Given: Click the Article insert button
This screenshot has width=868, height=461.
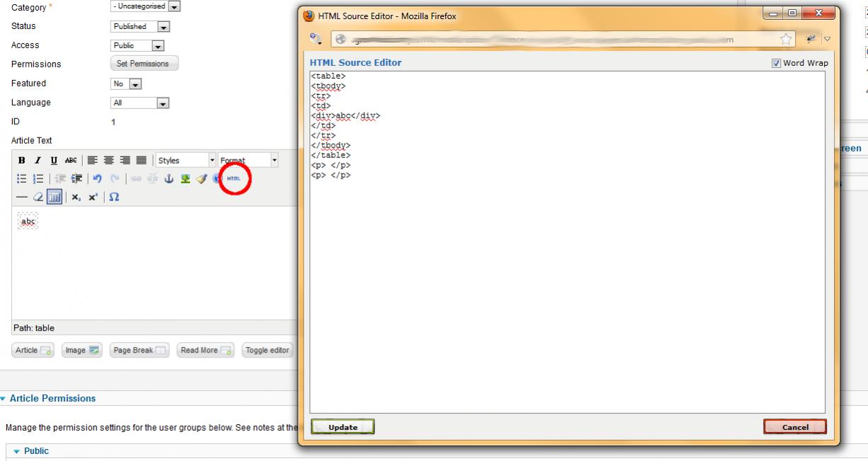Looking at the screenshot, I should coord(33,351).
